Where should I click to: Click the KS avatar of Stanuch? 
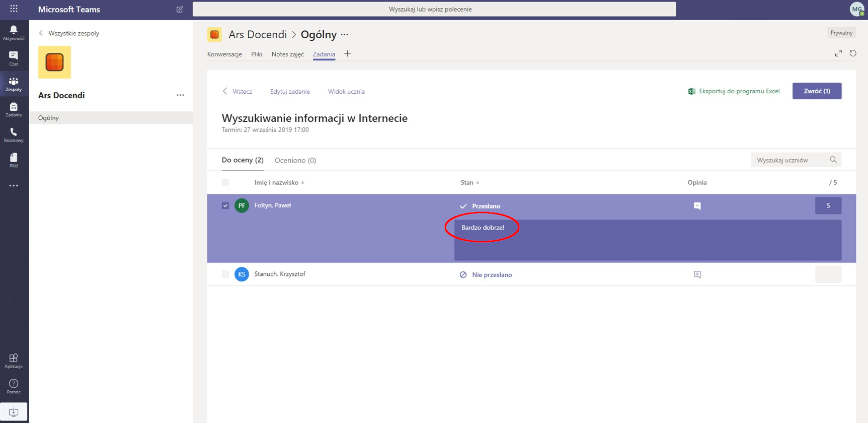pyautogui.click(x=242, y=274)
